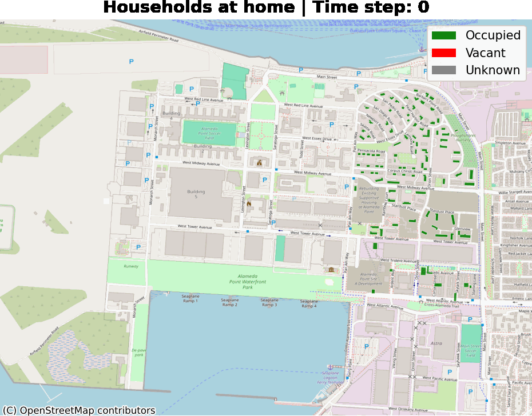Select the parking icon on Saratoga Street at West Tower Avenue

(273, 223)
